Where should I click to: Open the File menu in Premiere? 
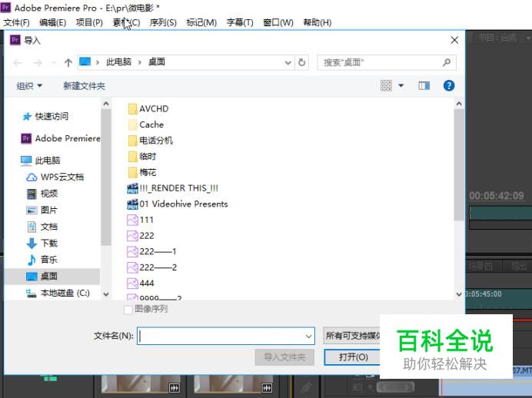click(16, 23)
